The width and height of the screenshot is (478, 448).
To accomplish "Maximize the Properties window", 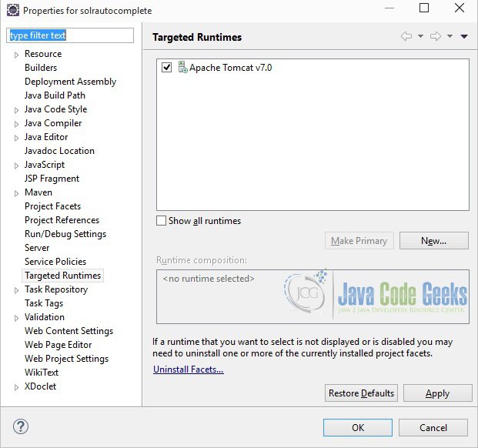I will (424, 8).
